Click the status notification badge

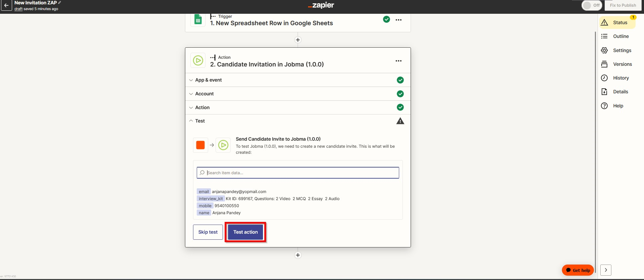tap(633, 17)
